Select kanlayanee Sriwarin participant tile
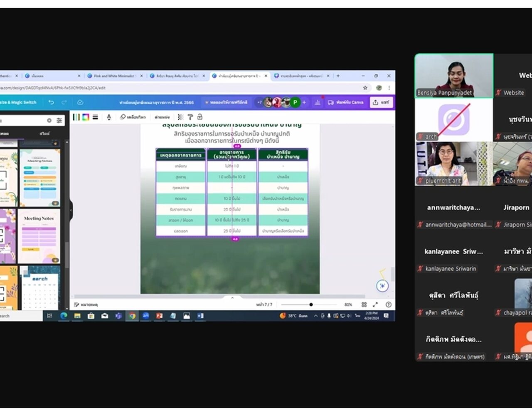The height and width of the screenshot is (416, 532). point(454,251)
